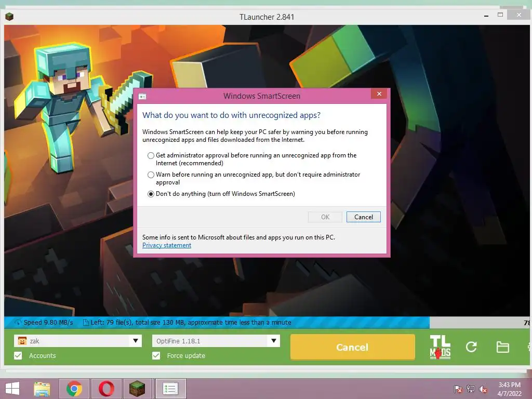This screenshot has width=532, height=399.
Task: Launch Opera browser from the taskbar
Action: 106,389
